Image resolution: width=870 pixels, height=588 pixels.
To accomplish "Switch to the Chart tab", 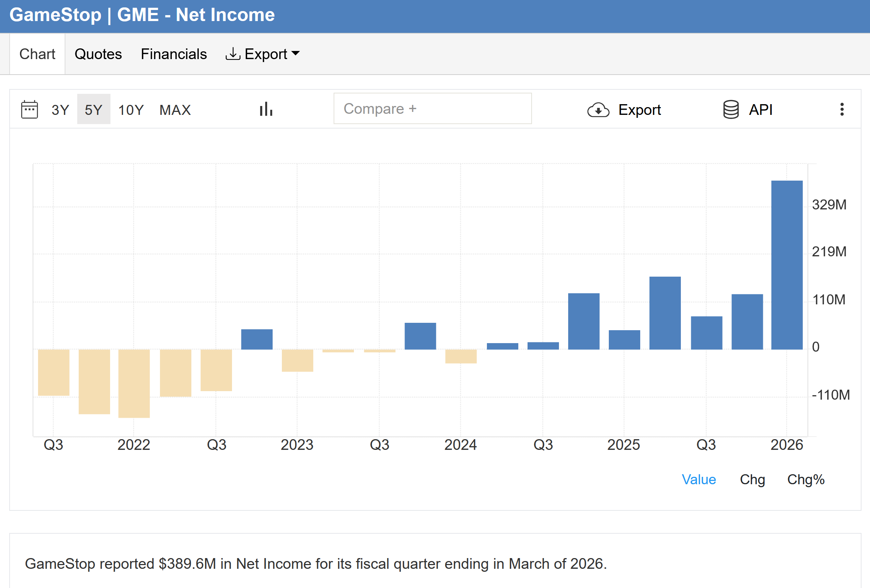I will tap(37, 54).
